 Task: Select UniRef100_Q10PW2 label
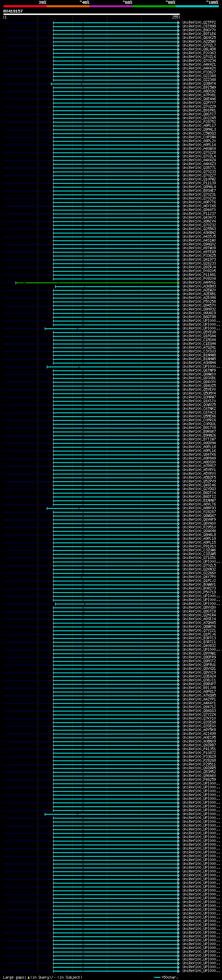pos(199,179)
